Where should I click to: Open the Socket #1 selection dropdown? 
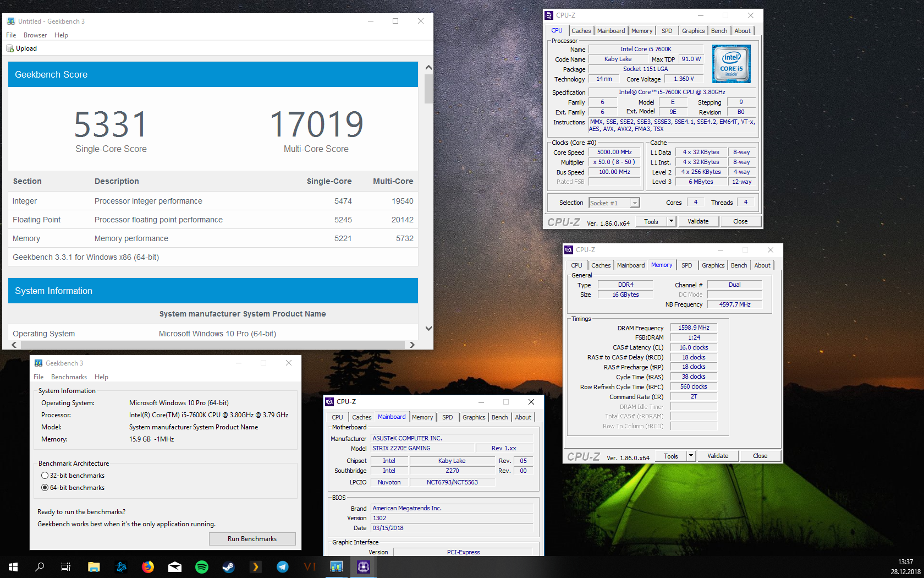tap(614, 203)
